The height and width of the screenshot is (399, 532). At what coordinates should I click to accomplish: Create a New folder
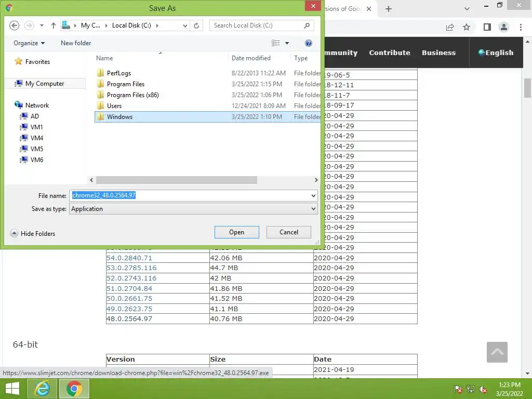[76, 43]
